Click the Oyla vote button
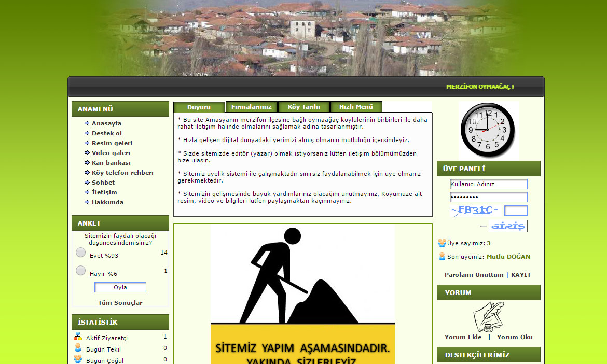607x364 pixels. 120,287
